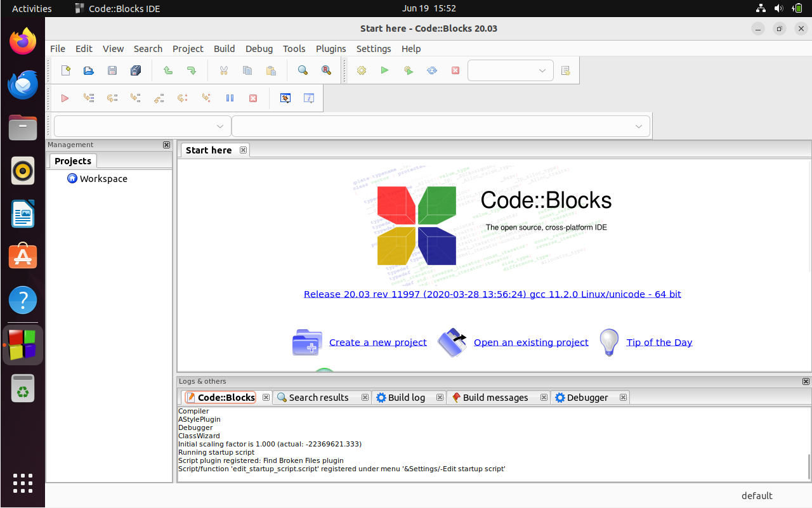This screenshot has height=508, width=812.
Task: Click the Abort build red icon
Action: [455, 70]
